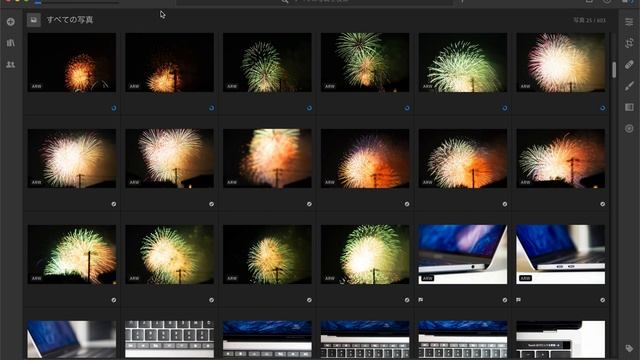640x360 pixels.
Task: Click synced check under fourth third-row bright firework
Action: pyautogui.click(x=407, y=300)
